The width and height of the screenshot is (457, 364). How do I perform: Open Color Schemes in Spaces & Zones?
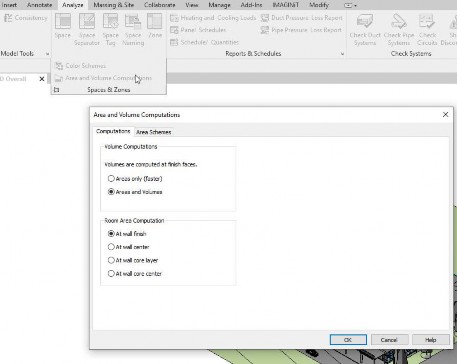pos(80,66)
